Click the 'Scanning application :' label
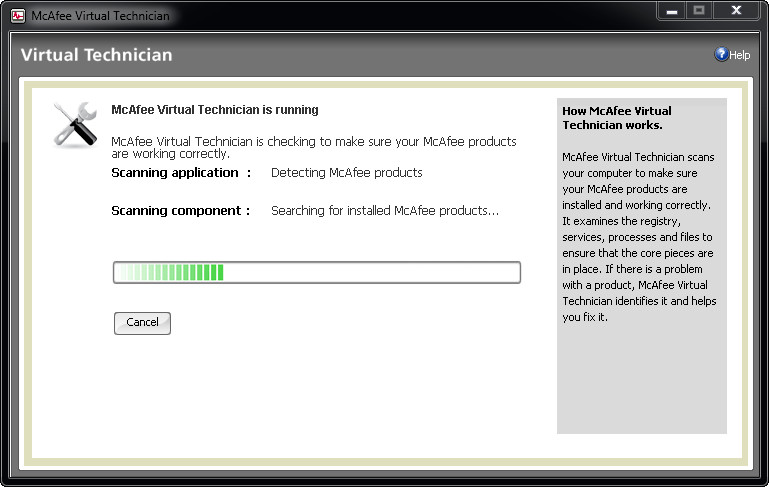Viewport: 769px width, 487px height. pyautogui.click(x=181, y=173)
